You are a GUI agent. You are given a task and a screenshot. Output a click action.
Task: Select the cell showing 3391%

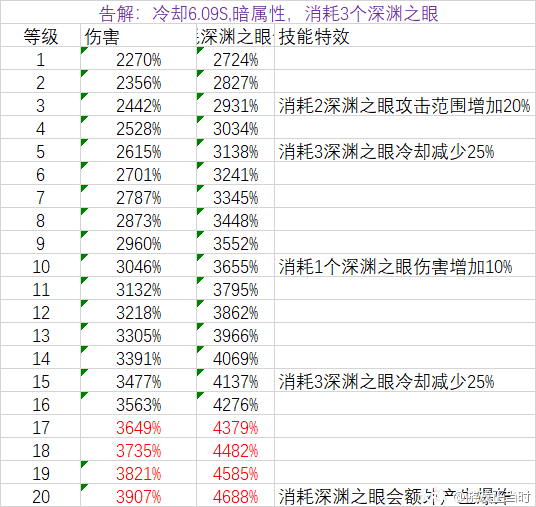(x=138, y=357)
